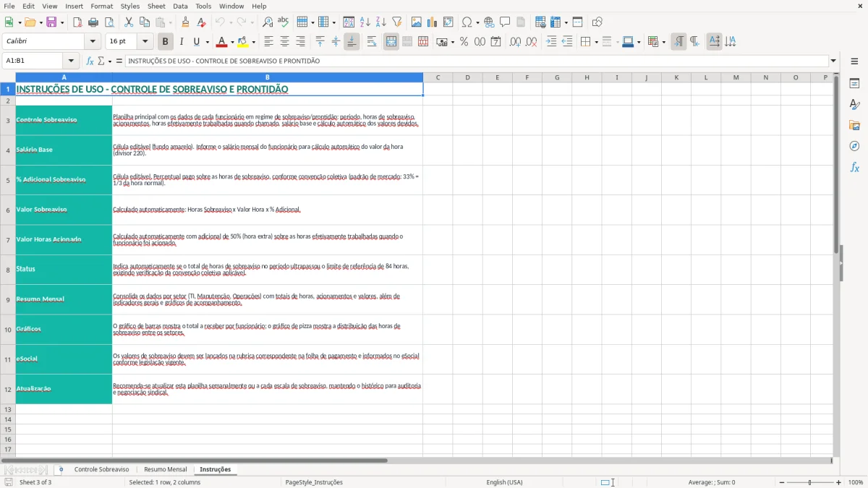Copy the selection
The height and width of the screenshot is (488, 868).
145,22
